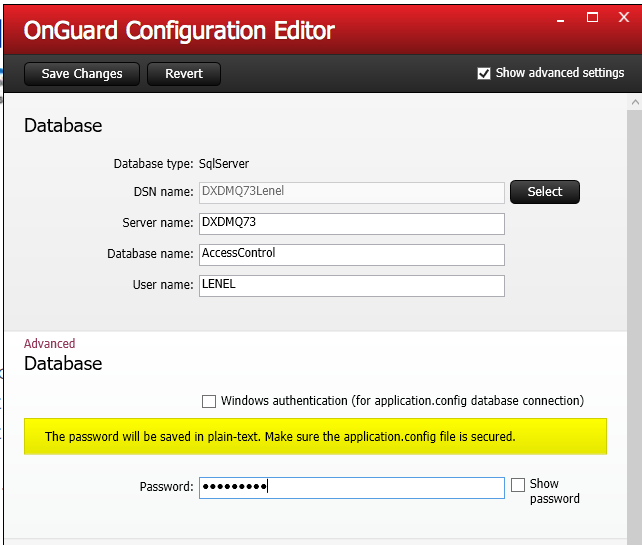Viewport: 642px width, 545px height.
Task: Click the Password input field
Action: click(x=352, y=488)
